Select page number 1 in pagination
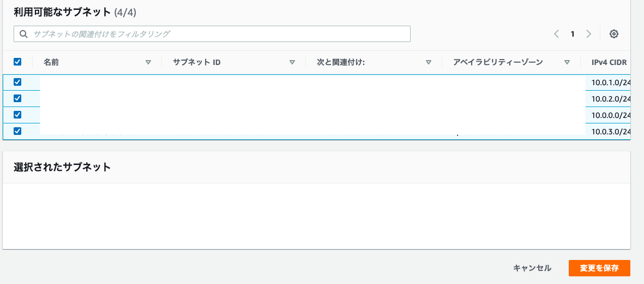The image size is (644, 284). [x=572, y=34]
